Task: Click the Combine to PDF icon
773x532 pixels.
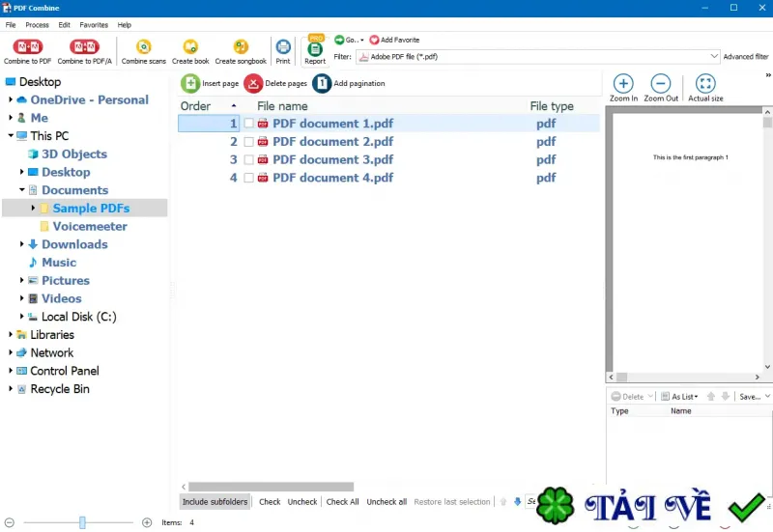Action: pyautogui.click(x=28, y=46)
